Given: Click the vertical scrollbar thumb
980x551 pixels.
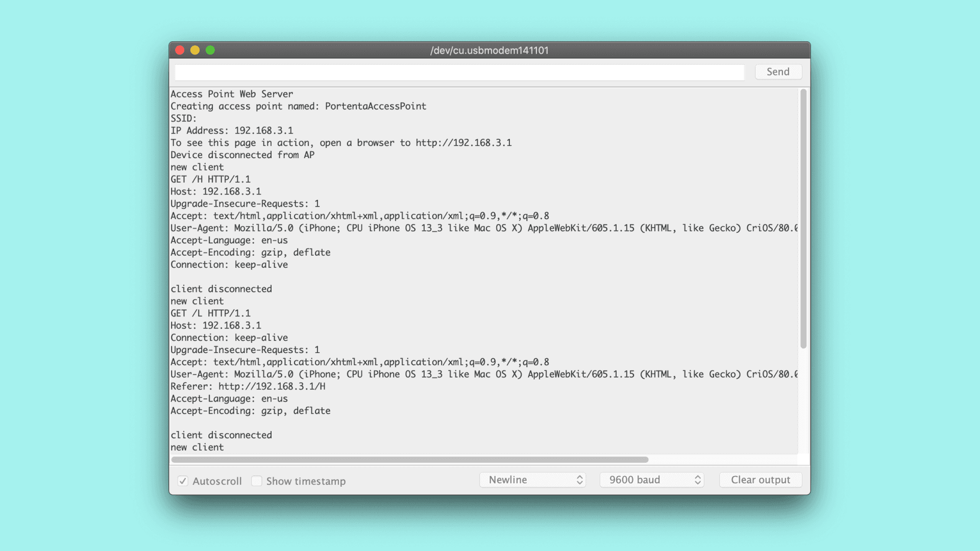Looking at the screenshot, I should point(803,219).
